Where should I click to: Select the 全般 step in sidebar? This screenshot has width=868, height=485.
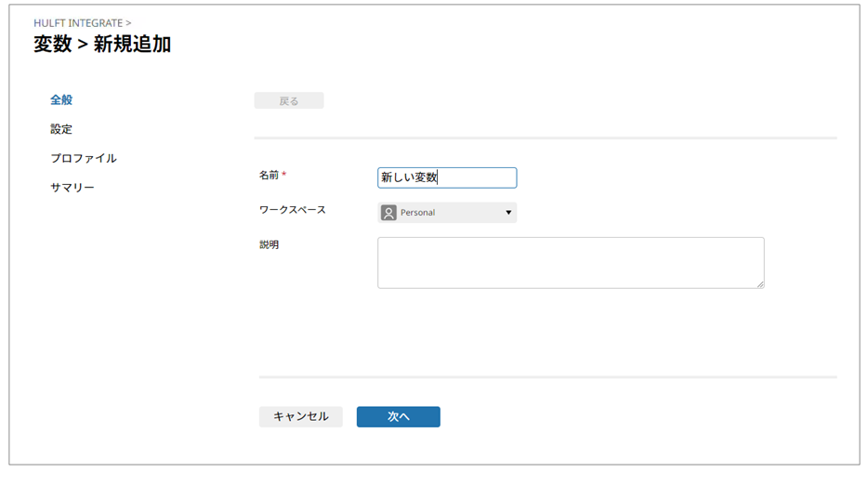[x=61, y=99]
